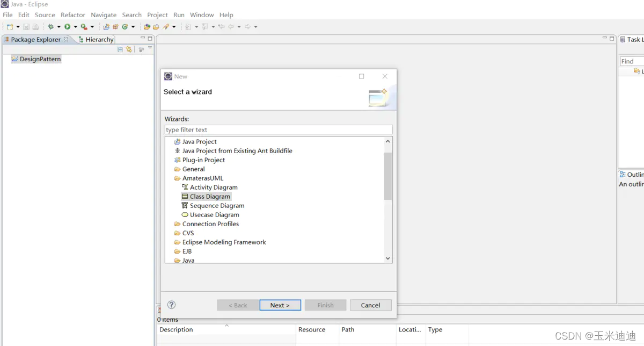
Task: Click the Run External Tools icon
Action: [84, 26]
